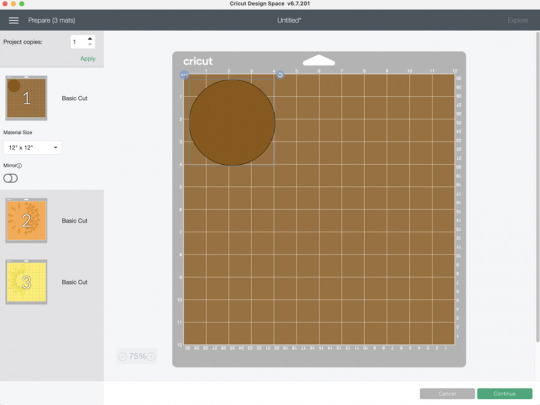The image size is (540, 405).
Task: Click the Cancel button
Action: coord(447,394)
